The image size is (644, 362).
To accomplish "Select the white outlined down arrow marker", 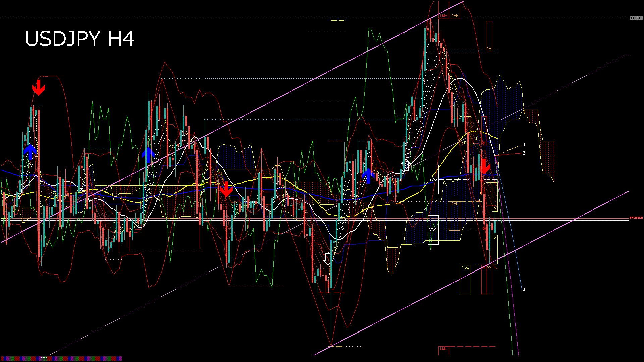I will (x=328, y=259).
